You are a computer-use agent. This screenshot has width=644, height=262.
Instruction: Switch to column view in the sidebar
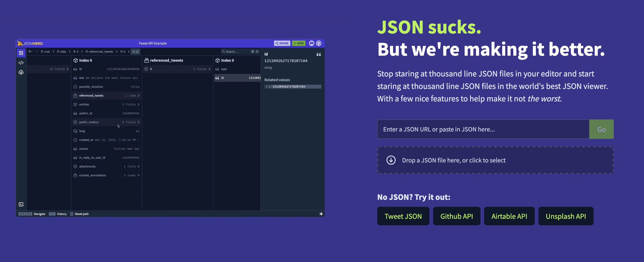[x=21, y=53]
